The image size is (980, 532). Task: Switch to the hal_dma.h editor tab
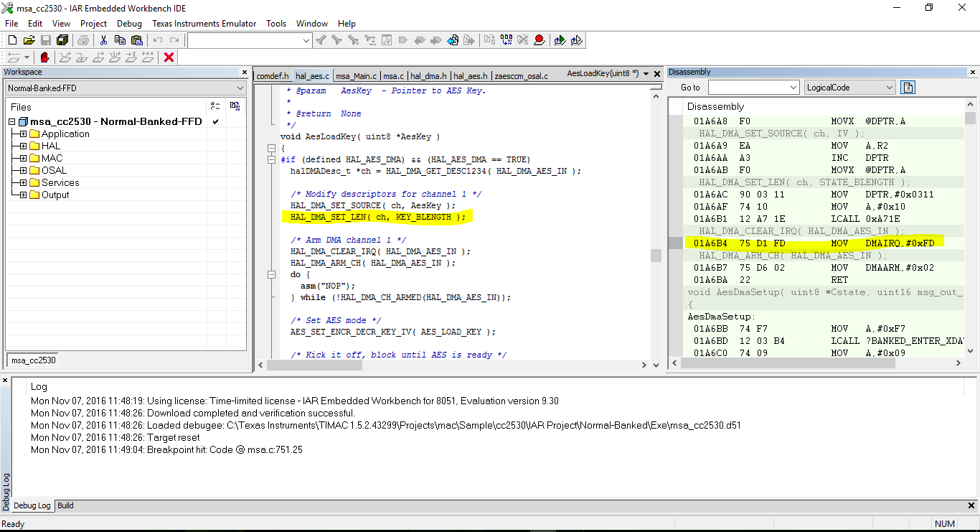click(429, 75)
